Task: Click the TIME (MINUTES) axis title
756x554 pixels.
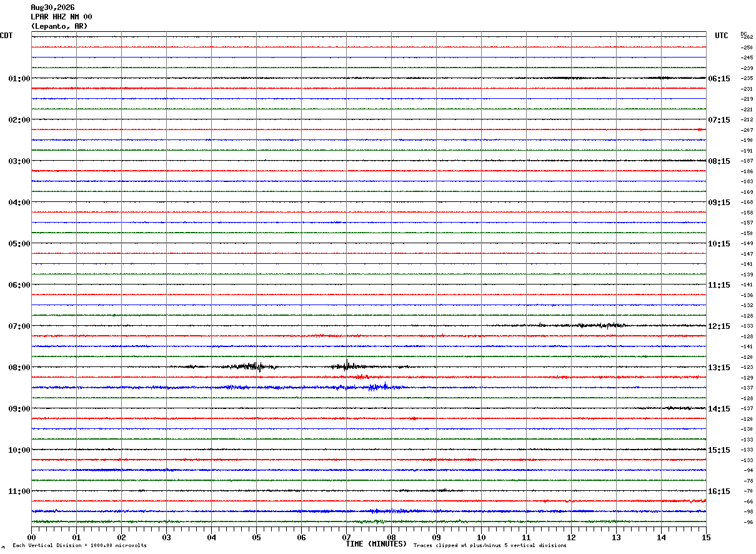Action: [x=376, y=544]
